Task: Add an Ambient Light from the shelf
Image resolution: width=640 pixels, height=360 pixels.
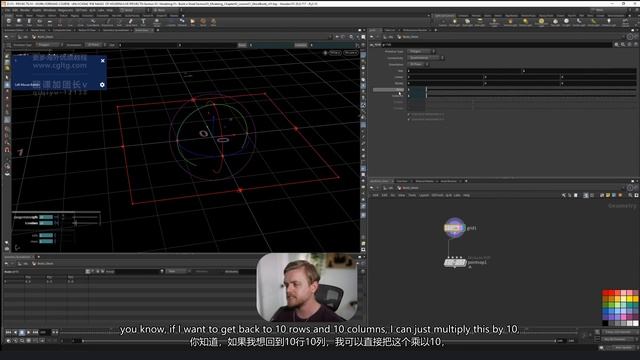Action: point(609,22)
